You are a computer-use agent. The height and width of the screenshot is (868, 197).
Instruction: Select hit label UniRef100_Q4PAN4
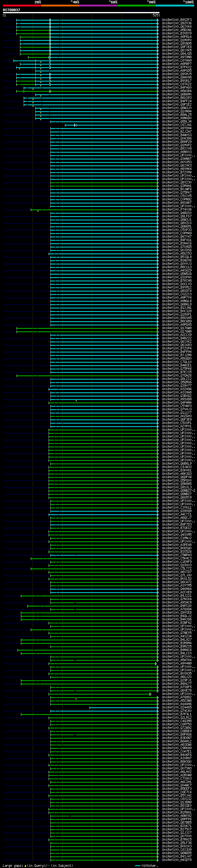click(176, 403)
